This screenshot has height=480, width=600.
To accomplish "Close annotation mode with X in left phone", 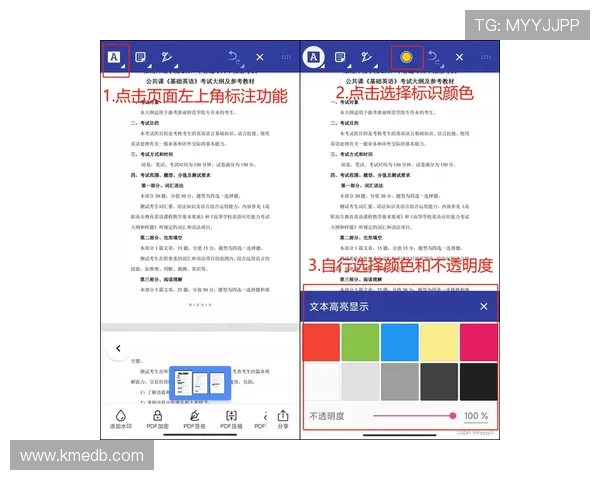I will [260, 57].
